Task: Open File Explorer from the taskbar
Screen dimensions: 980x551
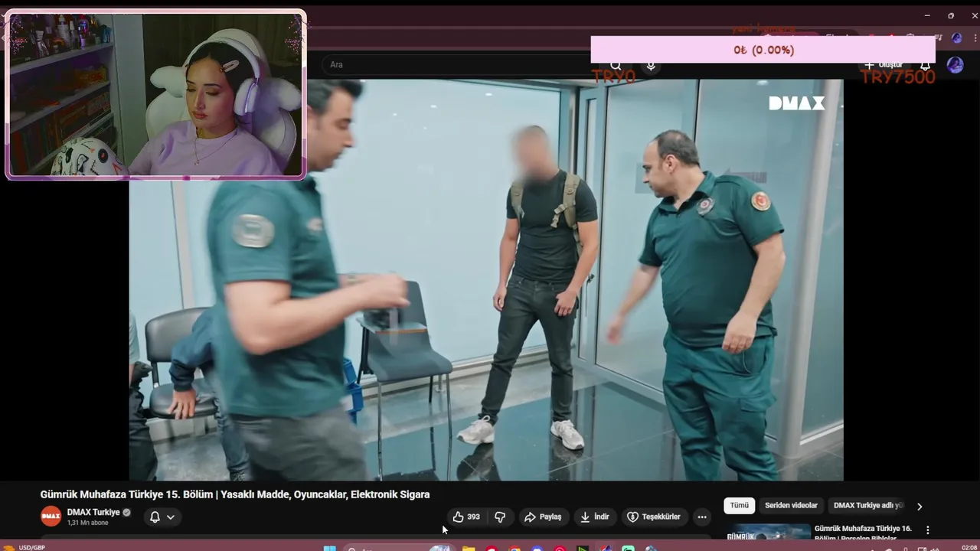Action: click(x=469, y=548)
